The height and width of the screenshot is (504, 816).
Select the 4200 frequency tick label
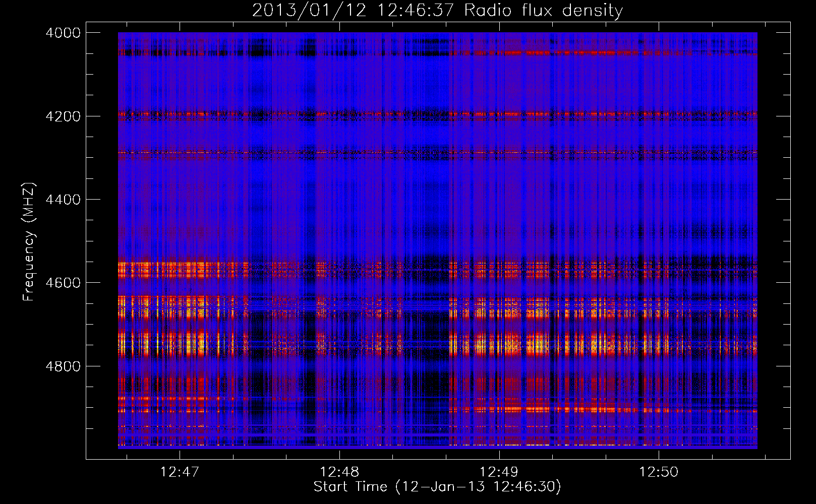(x=63, y=116)
